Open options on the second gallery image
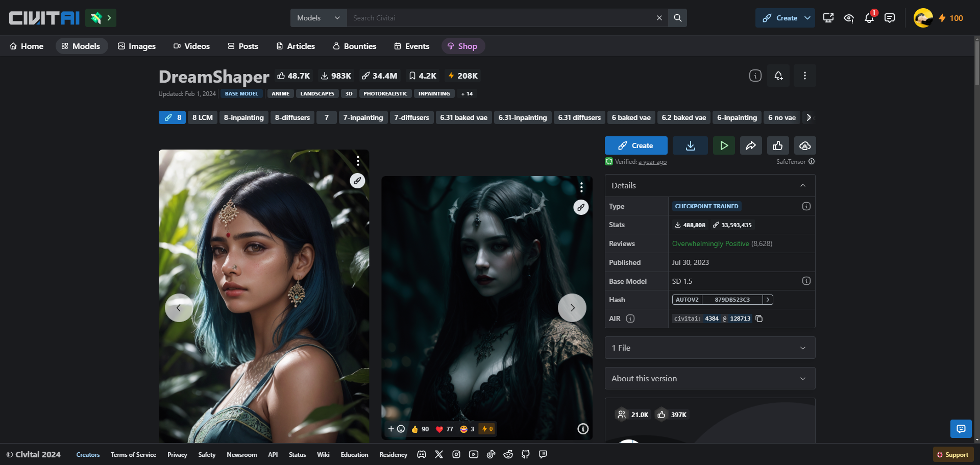980x465 pixels. tap(581, 187)
